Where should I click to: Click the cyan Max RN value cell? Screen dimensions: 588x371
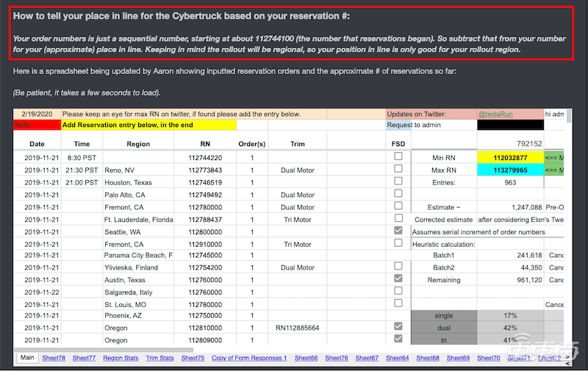(509, 170)
